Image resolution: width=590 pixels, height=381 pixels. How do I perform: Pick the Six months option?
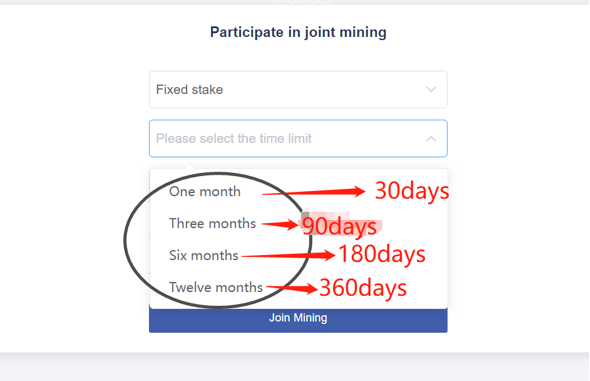pos(204,255)
